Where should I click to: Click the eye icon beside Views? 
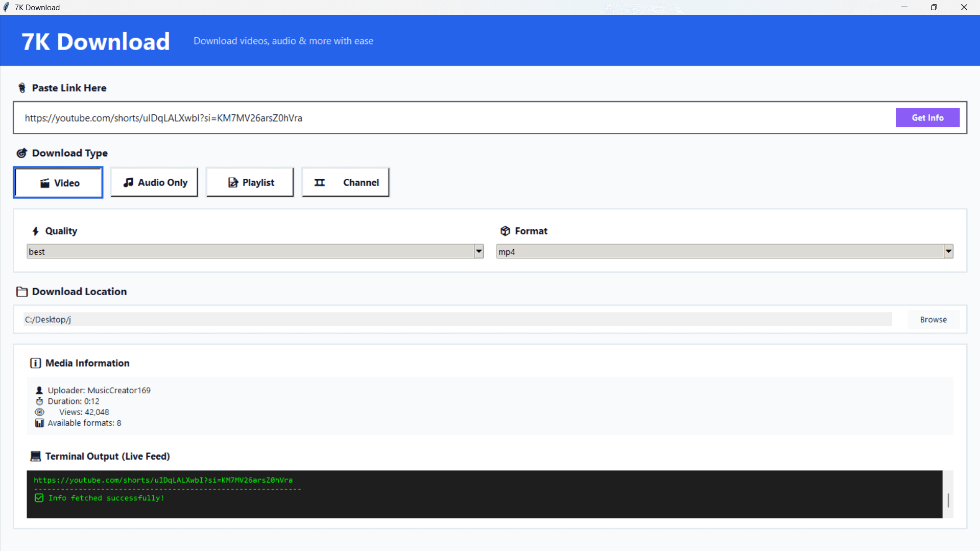coord(39,412)
